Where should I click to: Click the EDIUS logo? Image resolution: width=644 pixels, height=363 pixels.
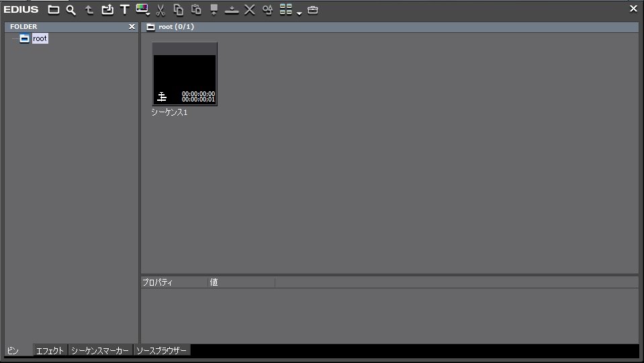(x=21, y=9)
